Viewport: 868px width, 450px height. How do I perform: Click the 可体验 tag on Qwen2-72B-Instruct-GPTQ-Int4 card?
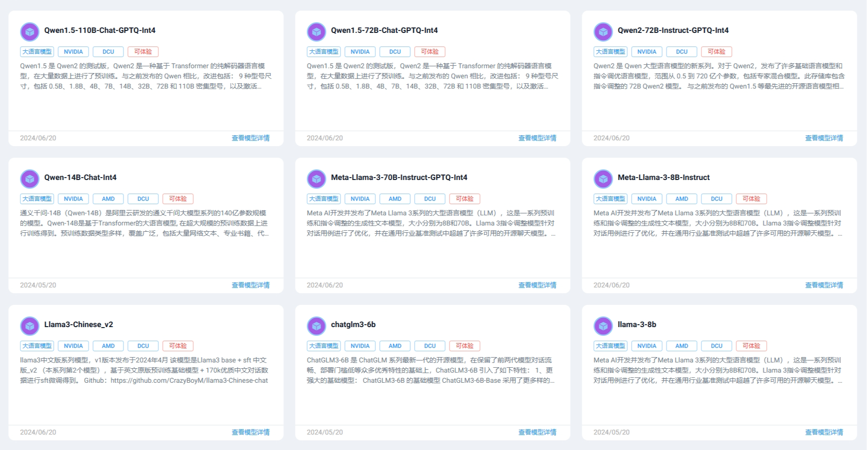(716, 52)
